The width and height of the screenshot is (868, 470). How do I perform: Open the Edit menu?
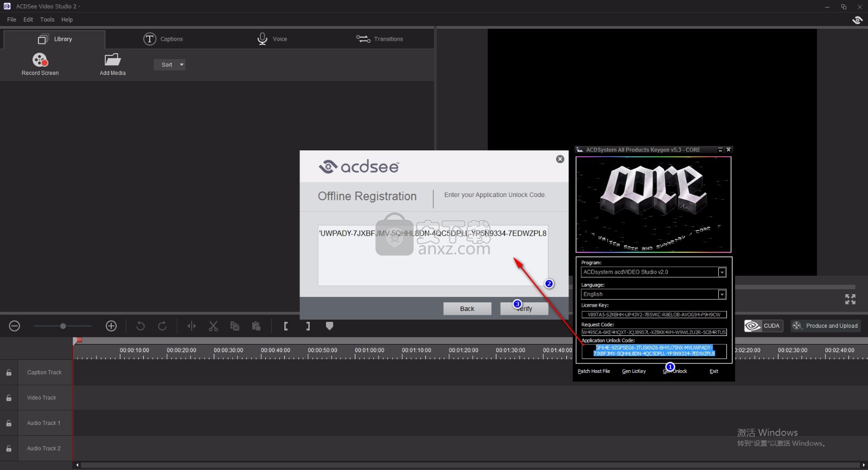pos(28,20)
